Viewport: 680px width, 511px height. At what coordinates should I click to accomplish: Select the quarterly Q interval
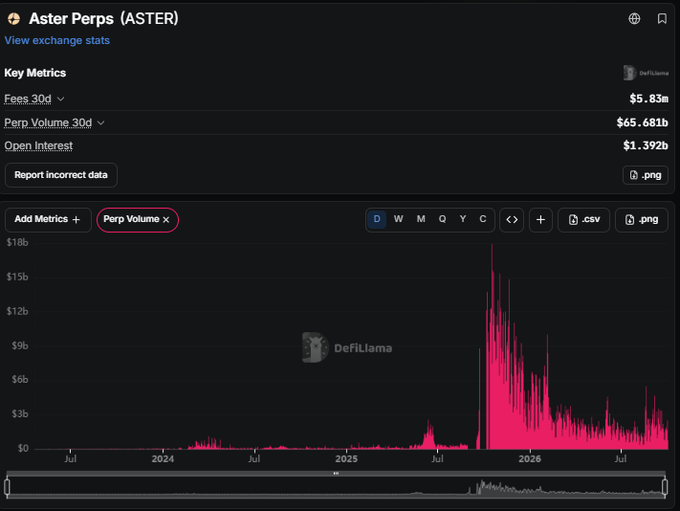[442, 219]
